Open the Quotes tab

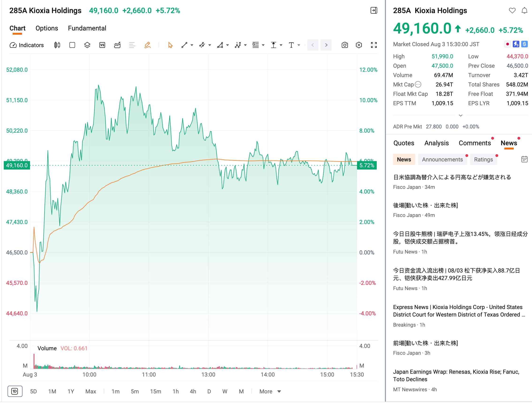coord(404,143)
